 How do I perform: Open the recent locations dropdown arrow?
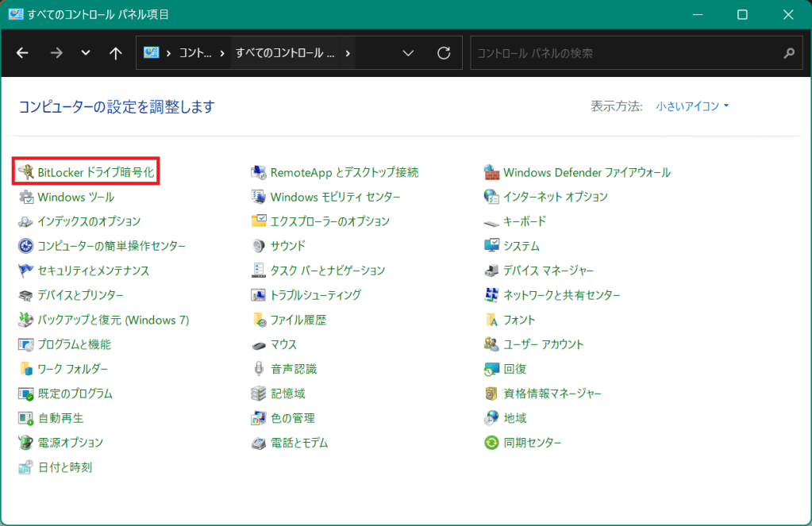click(86, 53)
